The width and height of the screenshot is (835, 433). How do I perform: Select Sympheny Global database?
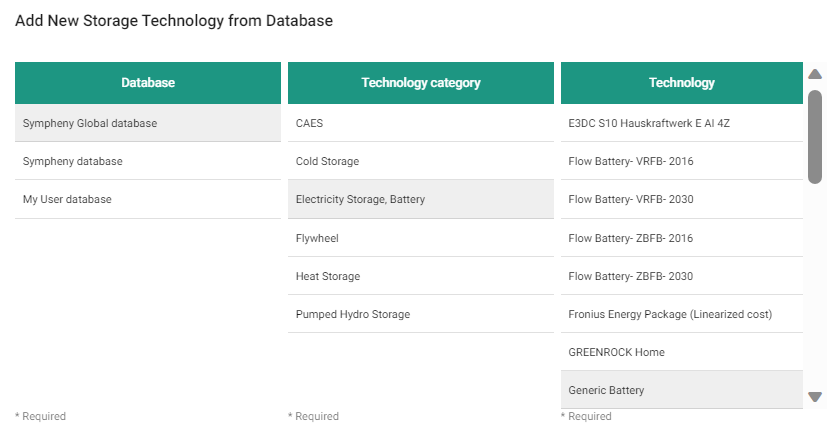(x=147, y=123)
